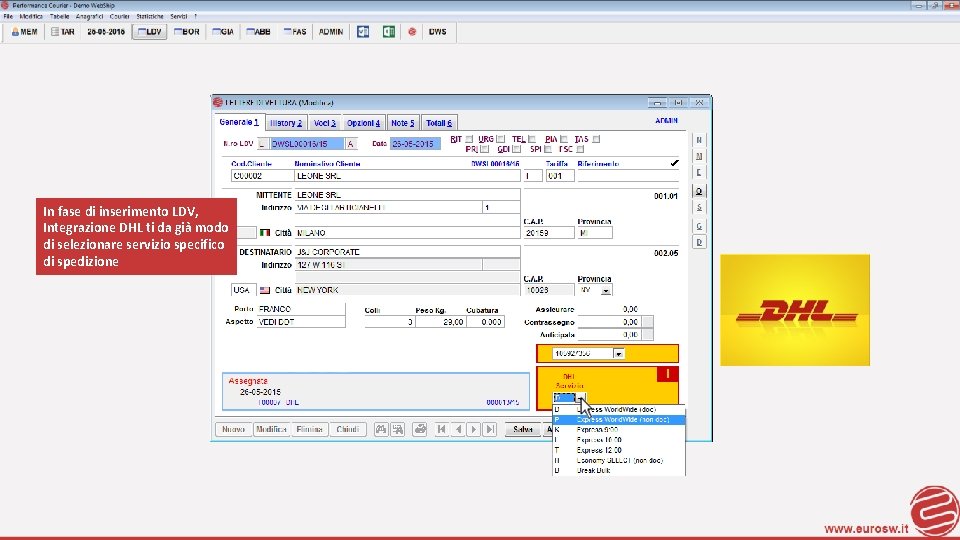Click the Elimina button
This screenshot has width=960, height=540.
309,430
